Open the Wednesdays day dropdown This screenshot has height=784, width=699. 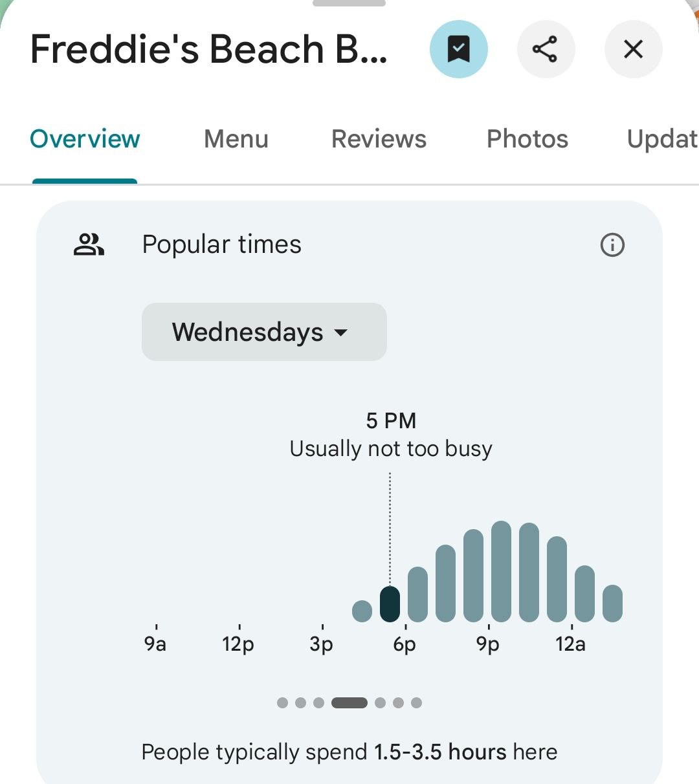tap(263, 332)
